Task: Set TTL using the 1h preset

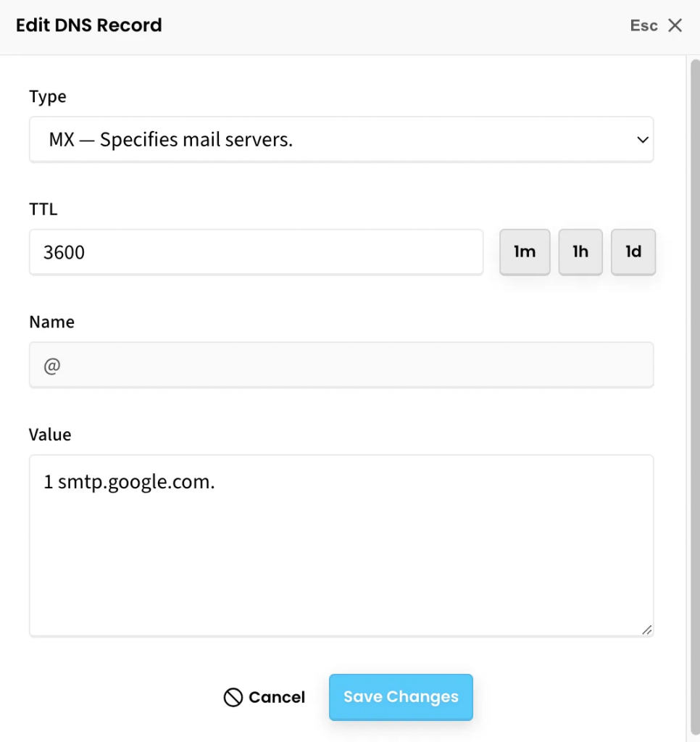Action: 580,252
